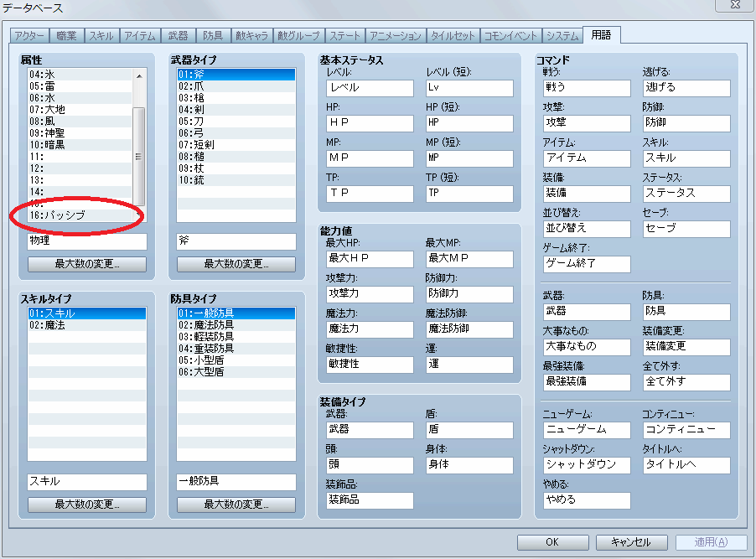756x559 pixels.
Task: Click the 敏捷性 term input field
Action: pyautogui.click(x=370, y=364)
